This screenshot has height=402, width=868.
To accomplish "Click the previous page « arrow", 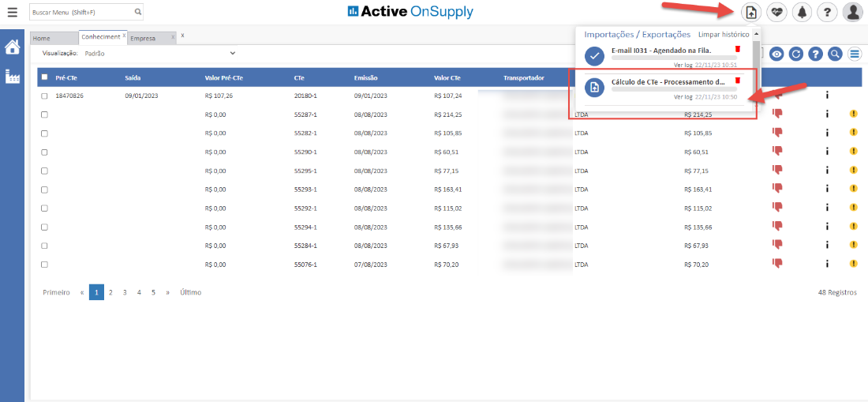I will (82, 292).
